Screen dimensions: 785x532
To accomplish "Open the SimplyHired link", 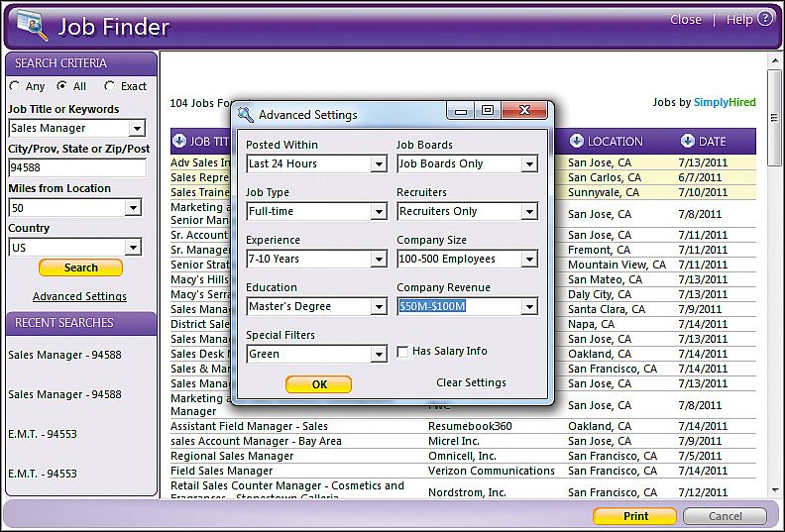I will pos(725,102).
